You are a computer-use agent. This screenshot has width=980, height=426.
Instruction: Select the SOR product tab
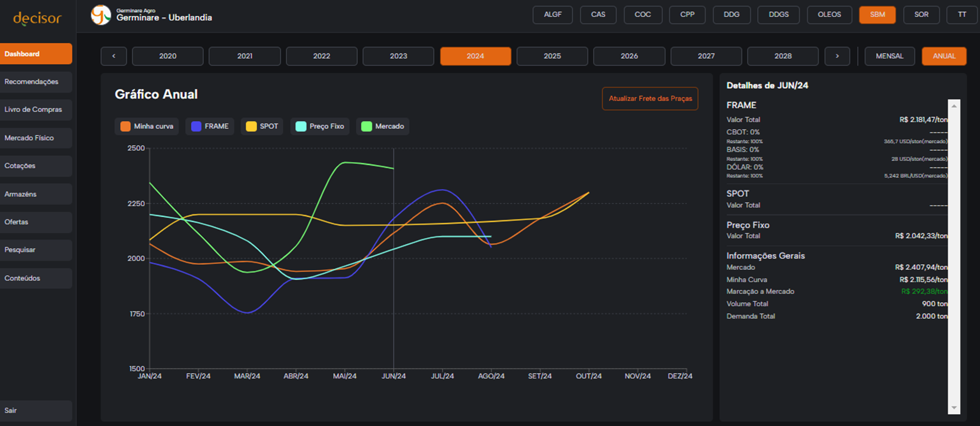click(921, 15)
